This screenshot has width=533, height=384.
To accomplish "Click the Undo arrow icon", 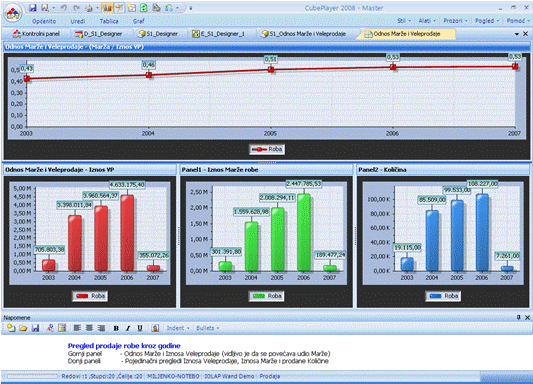I will click(63, 8).
